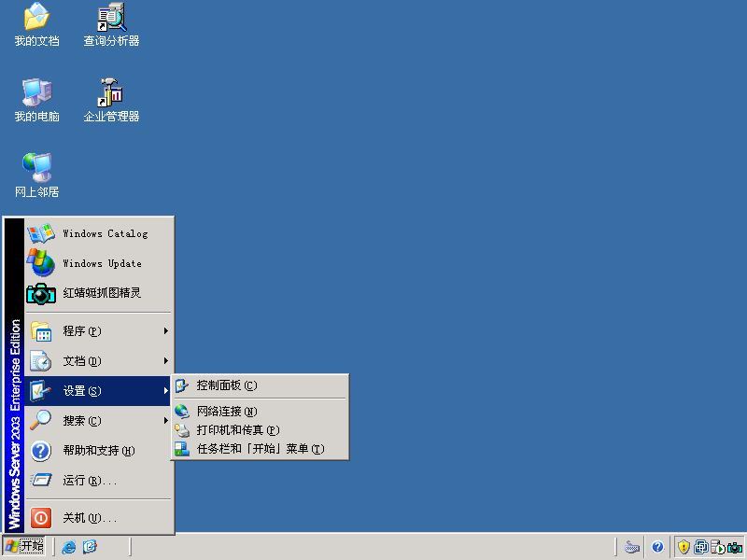Open 控制面板(C) in Settings submenu
The image size is (747, 560).
[x=260, y=385]
